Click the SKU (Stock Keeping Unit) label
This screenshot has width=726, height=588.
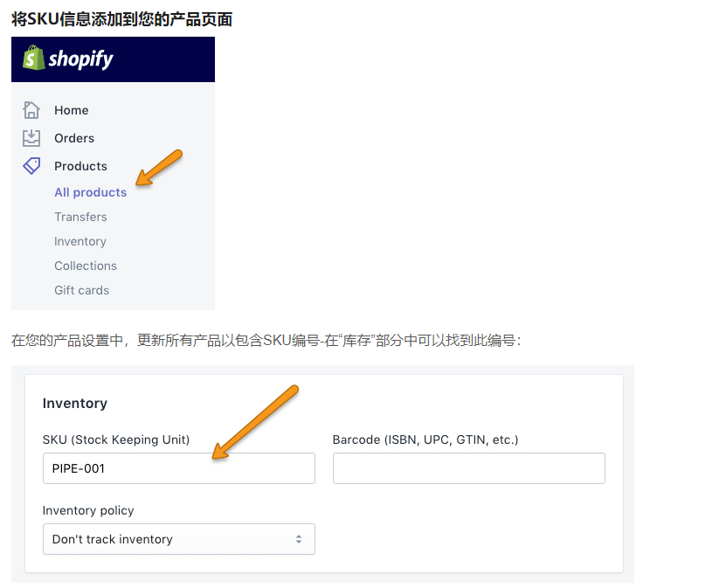coord(116,439)
